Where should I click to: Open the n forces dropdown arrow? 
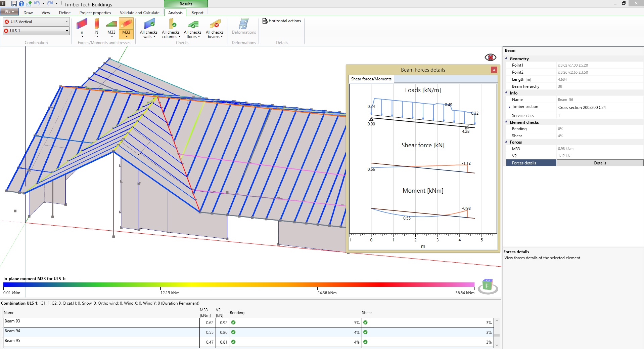click(x=82, y=37)
